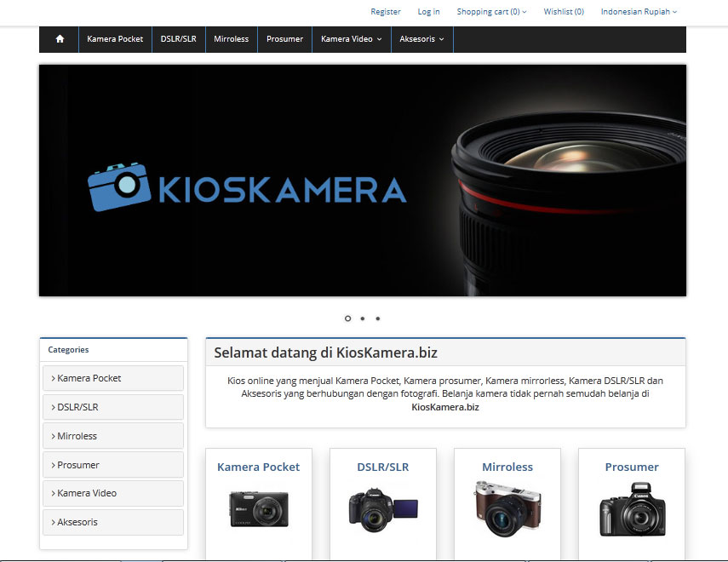Expand the Aksesoris navigation dropdown
728x562 pixels.
click(422, 39)
